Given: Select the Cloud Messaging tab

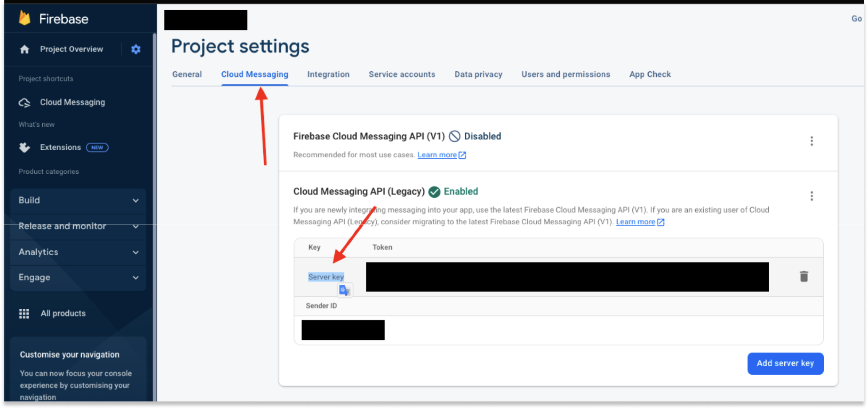Looking at the screenshot, I should pyautogui.click(x=254, y=74).
